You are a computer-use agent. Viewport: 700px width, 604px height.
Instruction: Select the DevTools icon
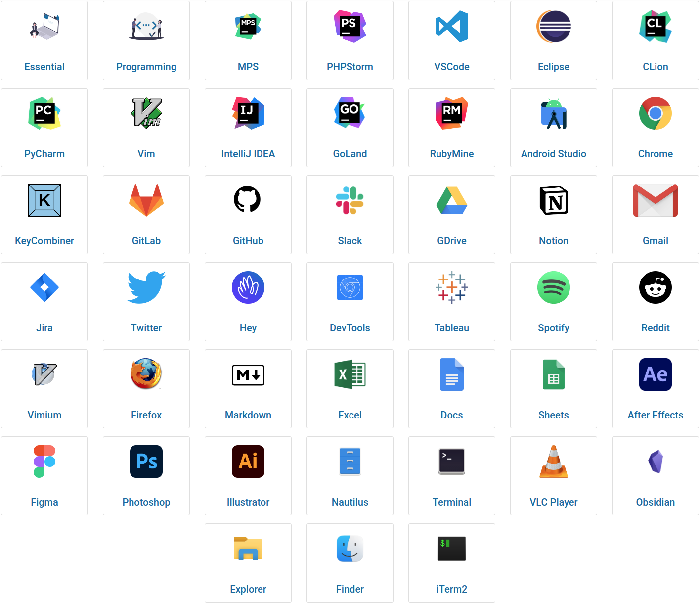tap(350, 287)
